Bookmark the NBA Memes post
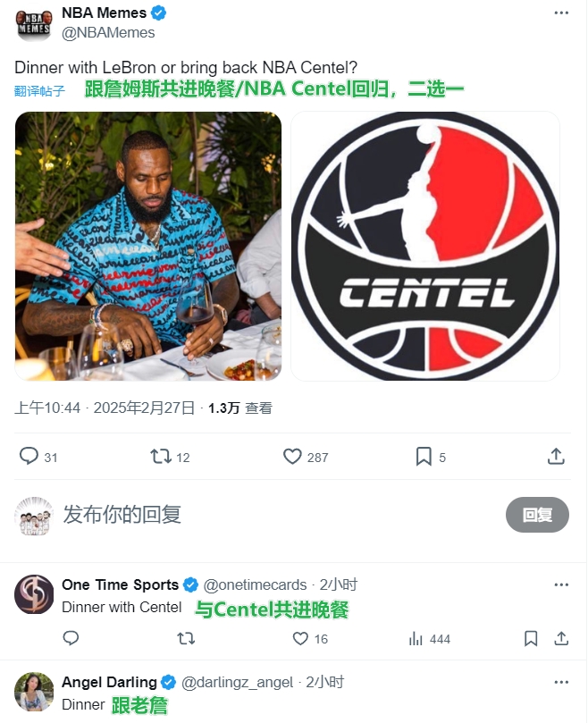Viewport: 588px width, 723px height. [424, 457]
